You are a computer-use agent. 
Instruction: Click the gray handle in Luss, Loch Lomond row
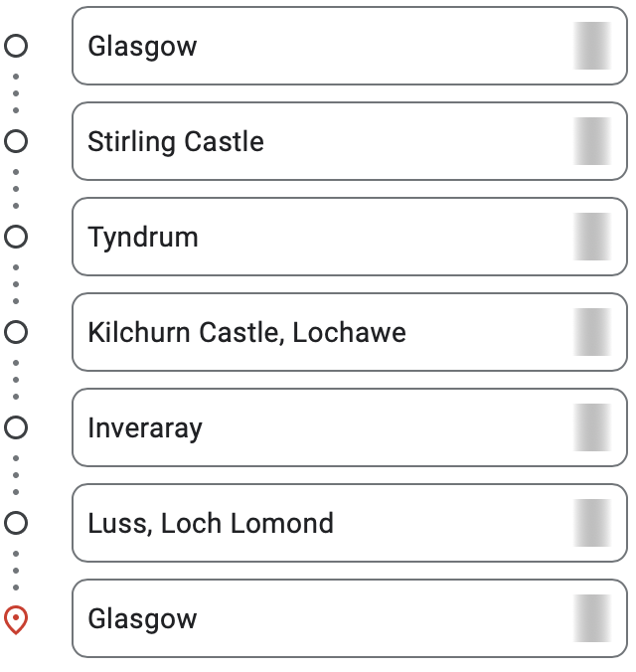pos(592,523)
